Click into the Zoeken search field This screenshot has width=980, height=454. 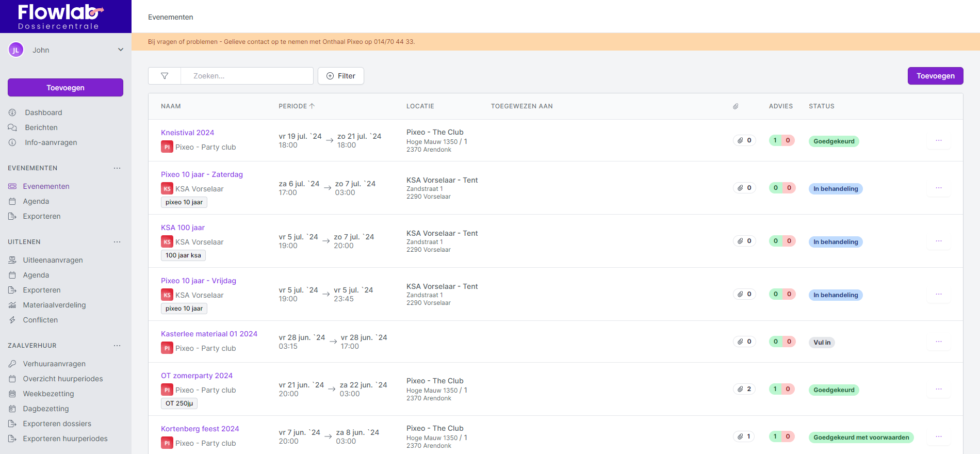pos(247,76)
